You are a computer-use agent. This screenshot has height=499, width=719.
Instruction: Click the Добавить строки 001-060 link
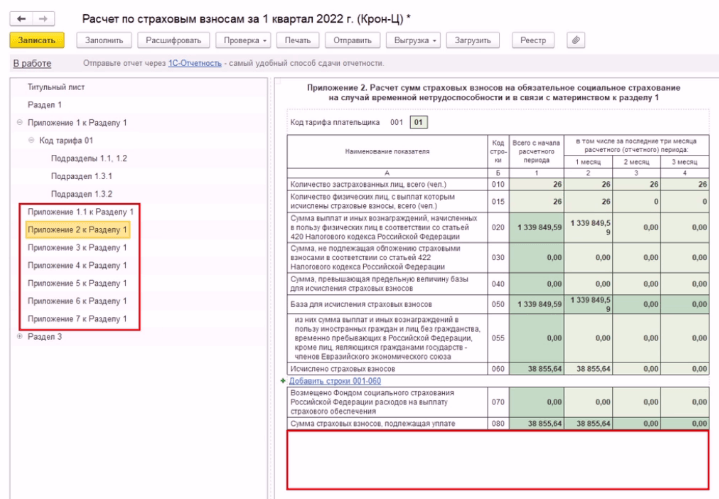333,382
